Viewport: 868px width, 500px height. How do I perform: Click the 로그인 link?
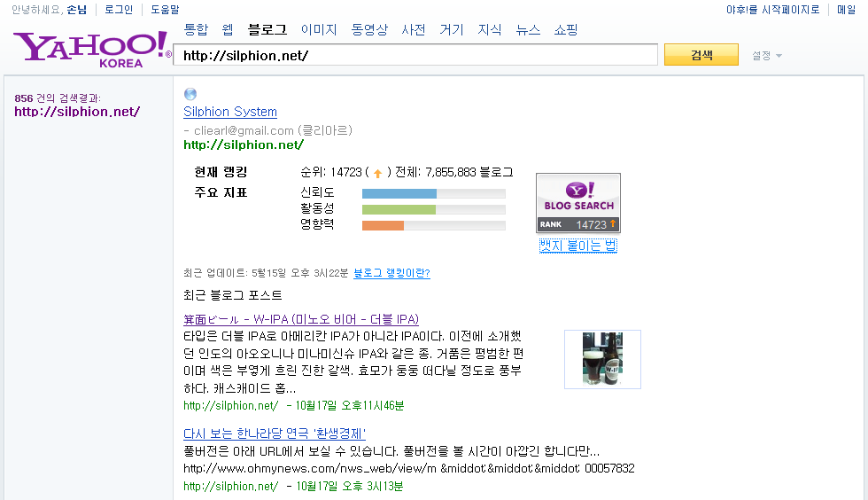[119, 10]
